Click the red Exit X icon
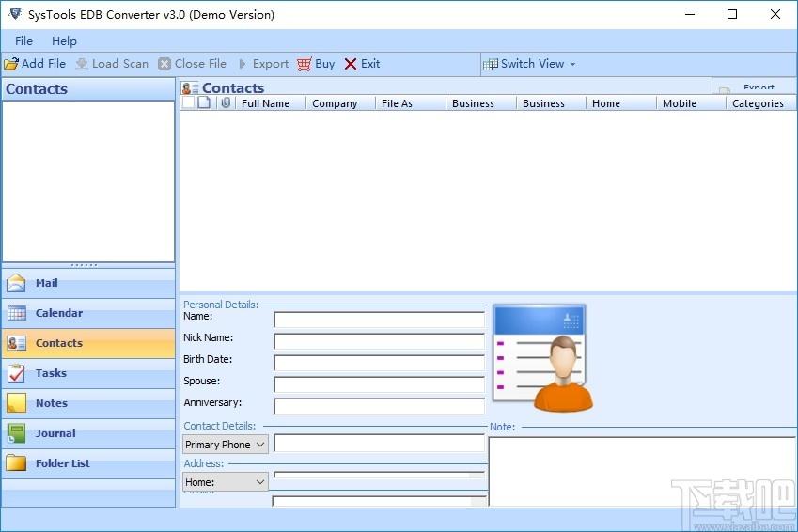Screen dimensions: 798x532 coord(351,64)
